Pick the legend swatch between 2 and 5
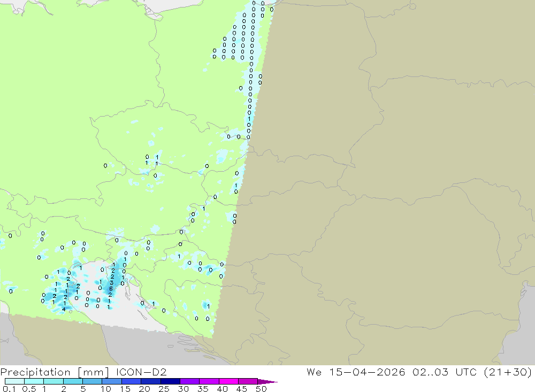Image resolution: width=535 pixels, height=392 pixels. (x=73, y=381)
